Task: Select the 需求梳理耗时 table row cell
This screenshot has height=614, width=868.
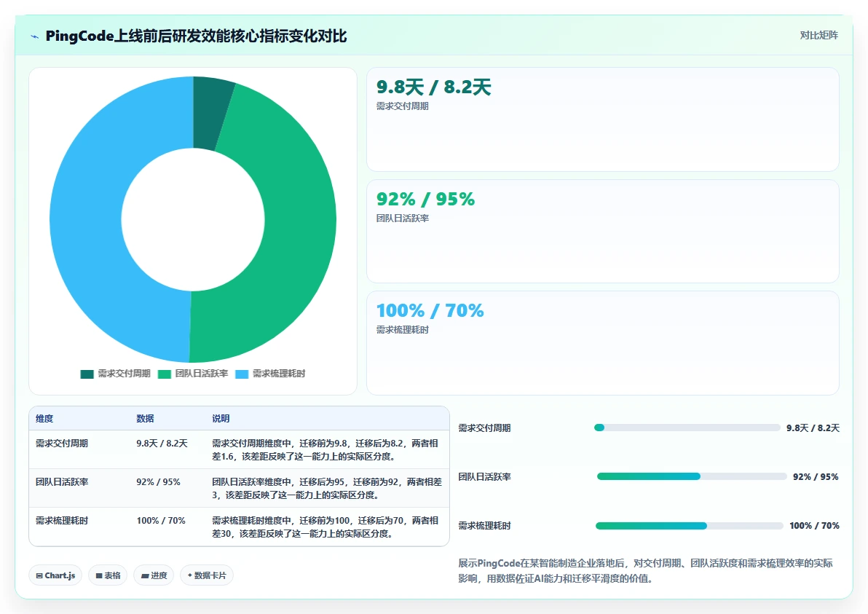Action: pos(61,521)
